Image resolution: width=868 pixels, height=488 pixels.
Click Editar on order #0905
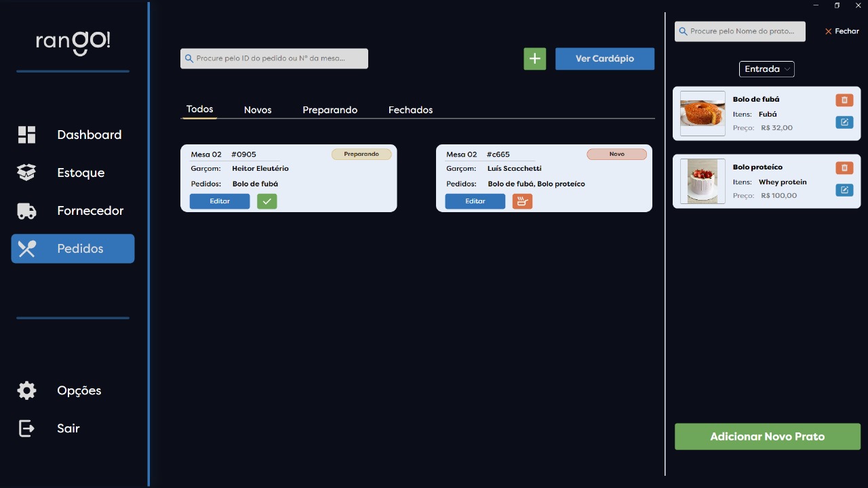[x=220, y=201]
